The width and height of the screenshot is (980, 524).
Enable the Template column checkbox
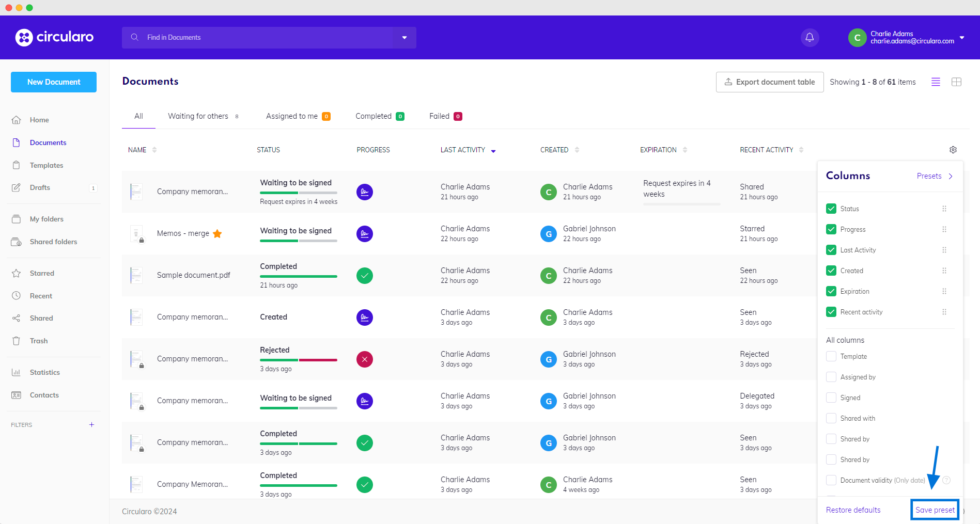click(x=831, y=356)
